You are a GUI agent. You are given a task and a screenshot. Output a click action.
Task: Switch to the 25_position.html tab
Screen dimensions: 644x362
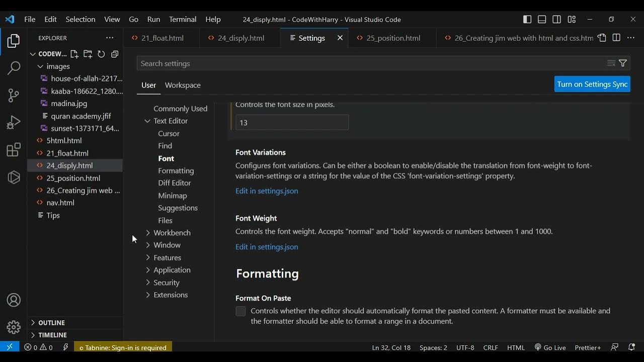click(x=393, y=38)
